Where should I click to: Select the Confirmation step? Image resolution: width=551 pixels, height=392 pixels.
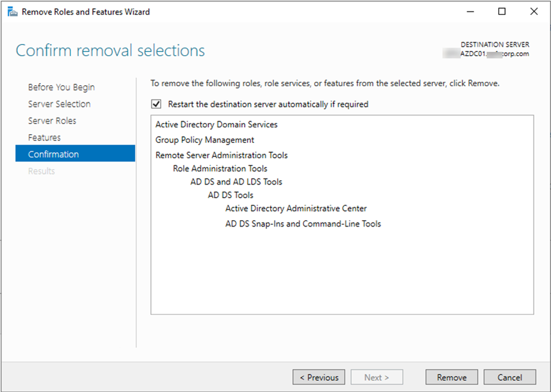(75, 153)
